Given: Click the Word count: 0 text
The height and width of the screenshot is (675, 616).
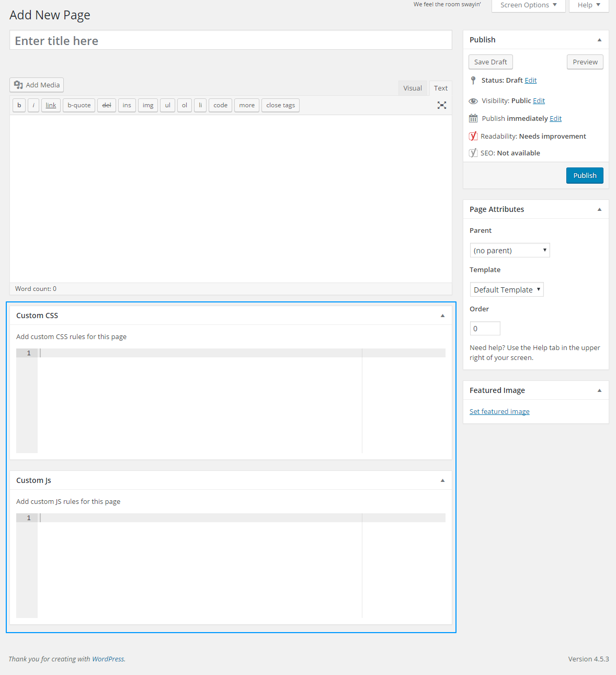Looking at the screenshot, I should (x=36, y=289).
